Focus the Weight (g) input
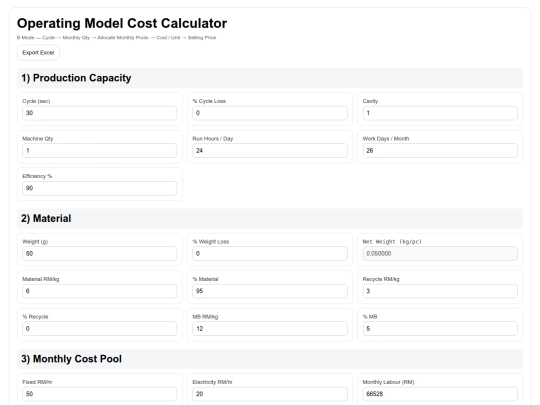 point(100,253)
